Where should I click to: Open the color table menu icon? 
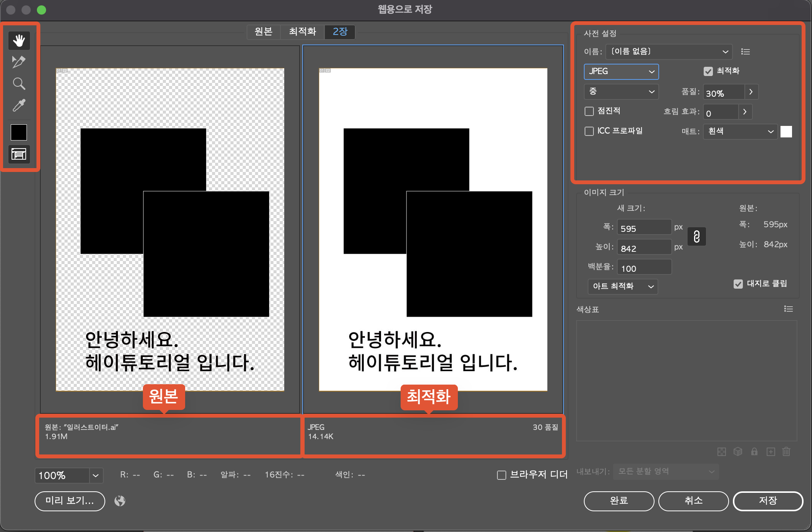click(788, 309)
